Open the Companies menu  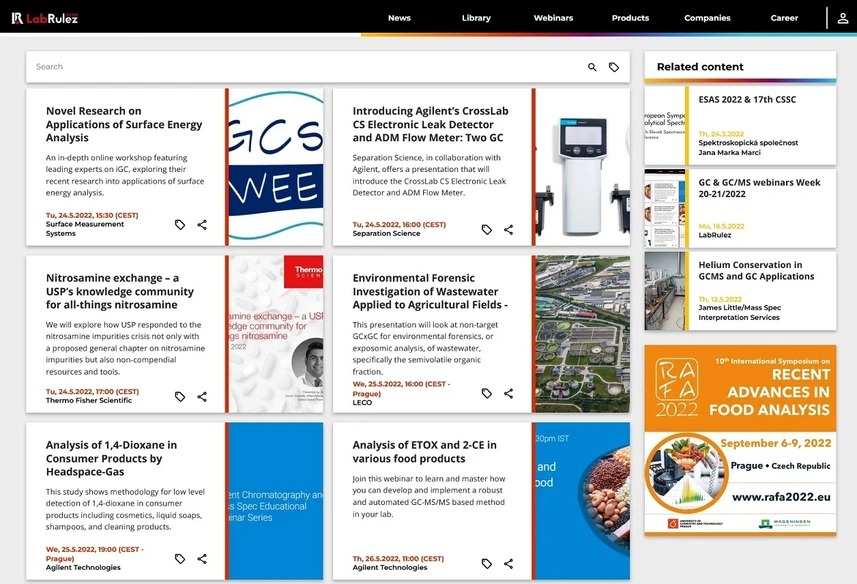[x=707, y=18]
